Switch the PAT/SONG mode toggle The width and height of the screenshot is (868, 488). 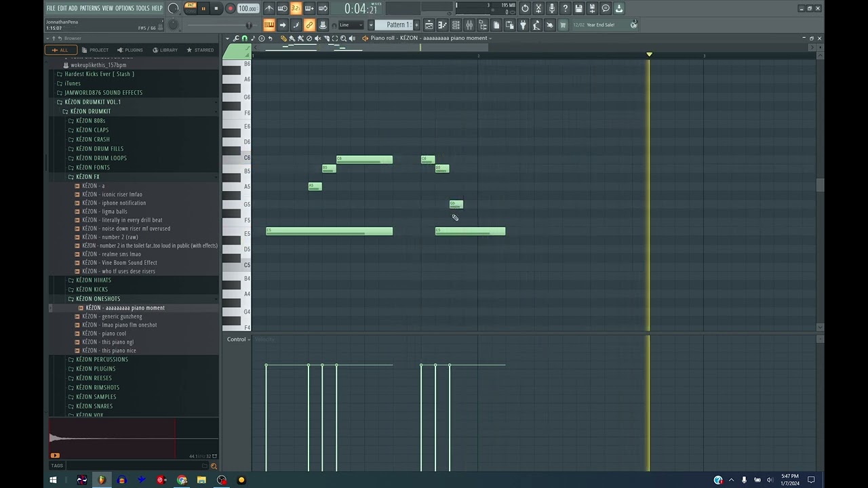191,8
